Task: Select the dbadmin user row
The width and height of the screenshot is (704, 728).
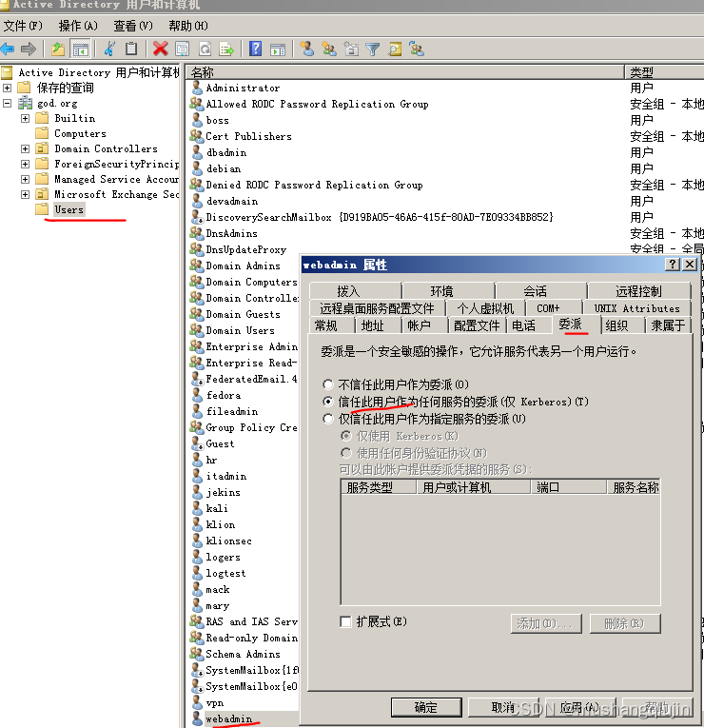Action: coord(226,152)
